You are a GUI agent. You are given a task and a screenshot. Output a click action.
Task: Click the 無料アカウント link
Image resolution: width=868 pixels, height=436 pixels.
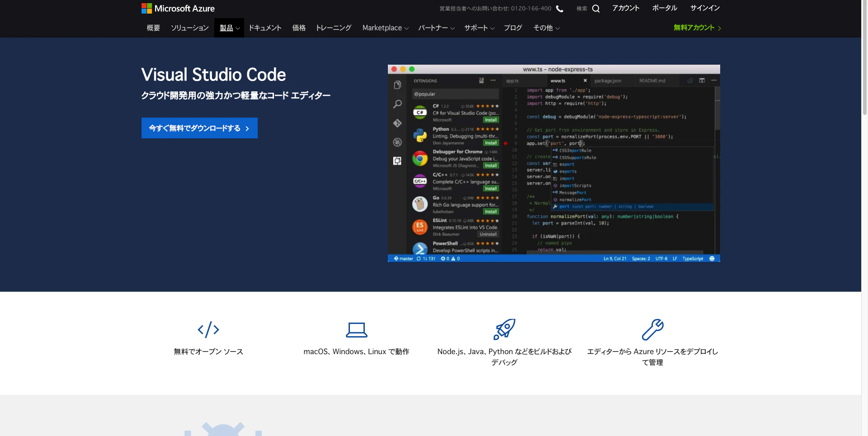coord(697,28)
